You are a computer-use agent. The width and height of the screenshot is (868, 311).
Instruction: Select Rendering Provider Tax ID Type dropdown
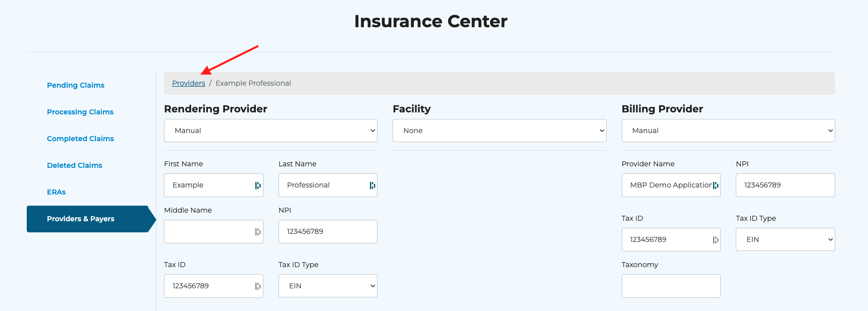[x=328, y=286]
